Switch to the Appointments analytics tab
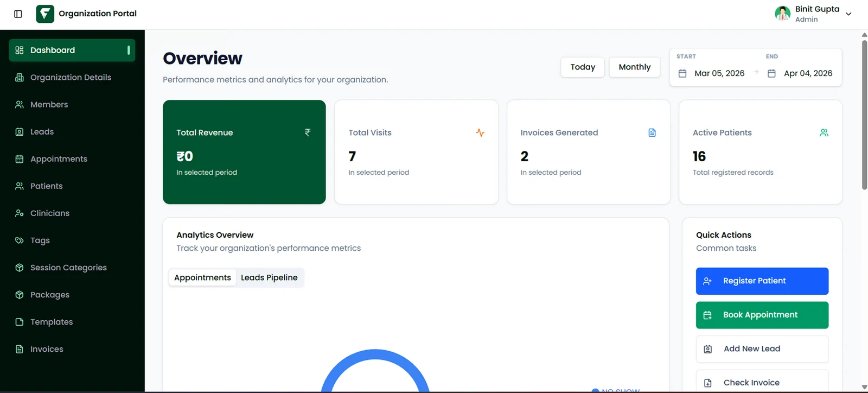The width and height of the screenshot is (868, 393). click(x=202, y=277)
